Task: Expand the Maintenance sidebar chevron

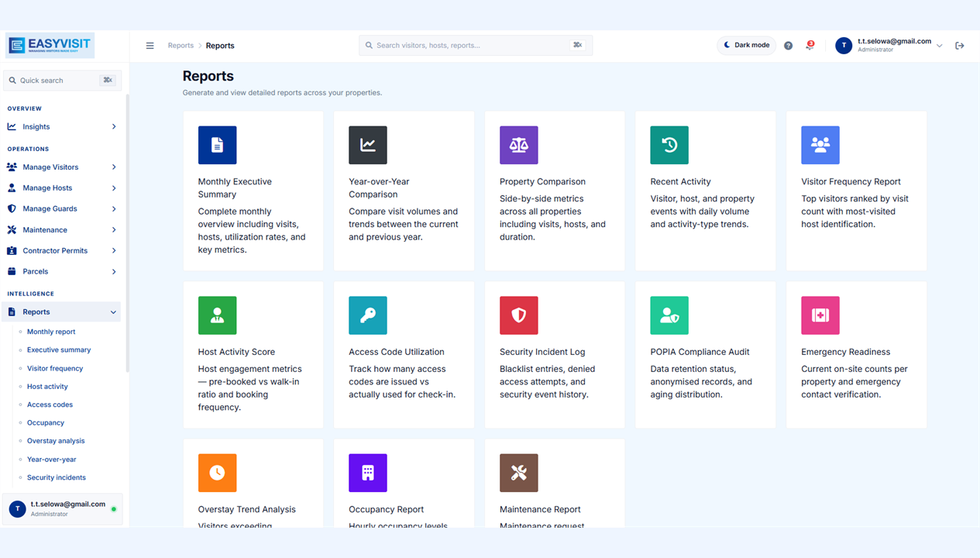Action: 114,229
